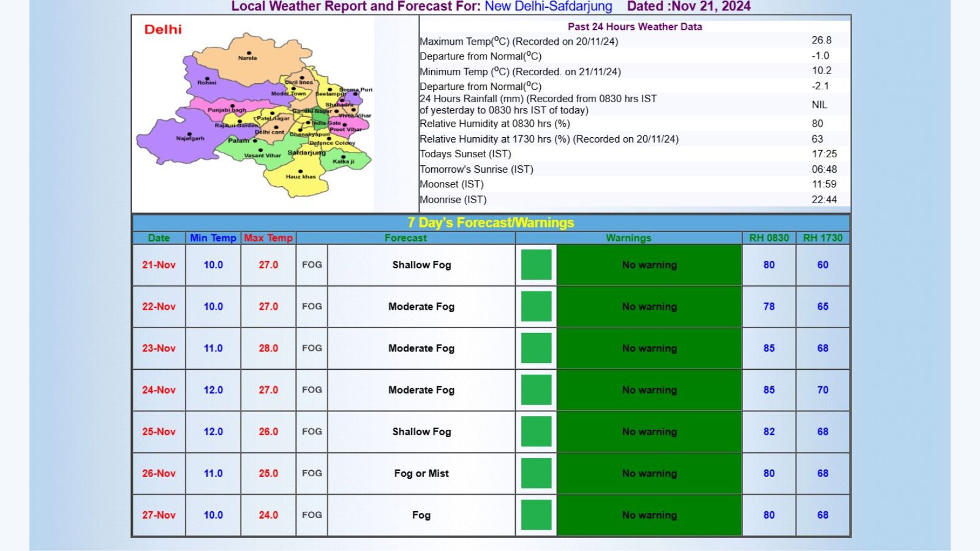Click the RH 1730 column header
980x551 pixels.
coord(823,238)
